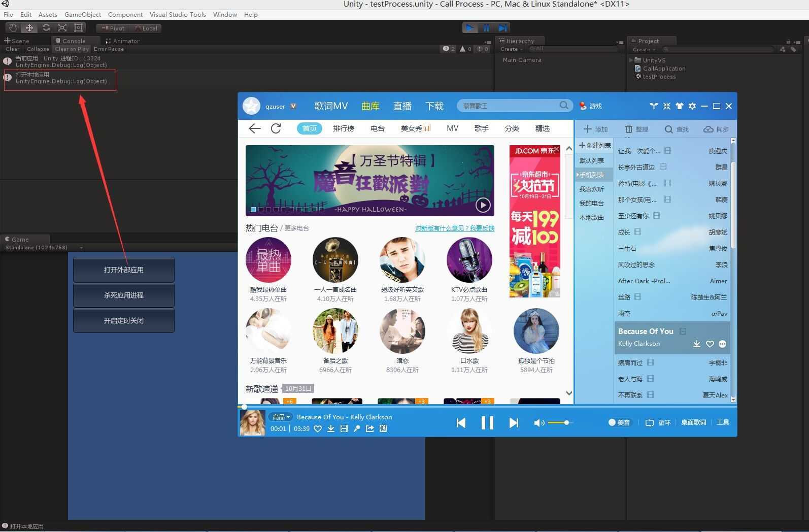
Task: Open the 对新版有什么意见 feedback link
Action: 455,228
